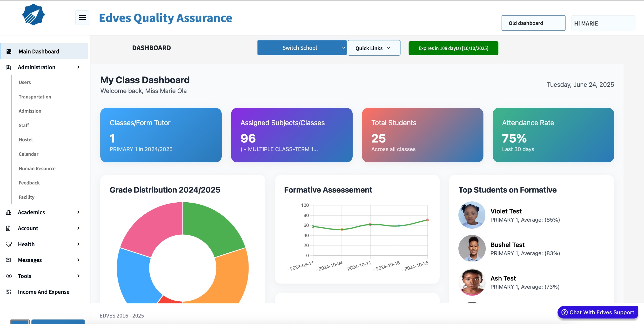Click the Expires in 108 day(s) badge
This screenshot has width=644, height=324.
click(x=453, y=48)
